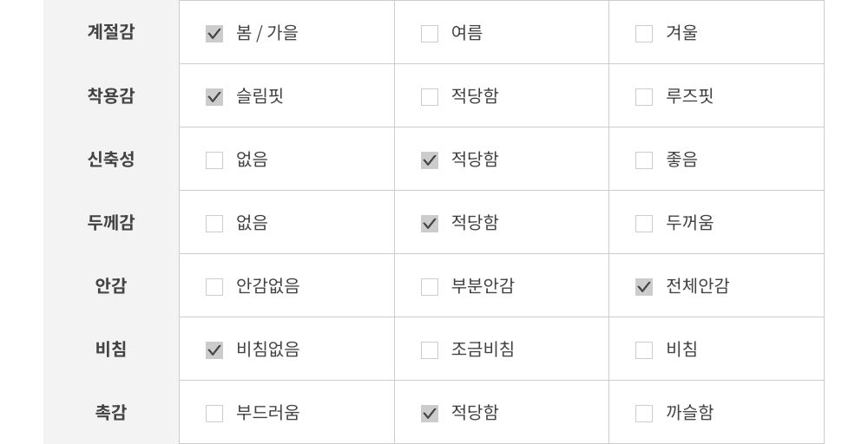
Task: Click the 촉감 row header label
Action: click(111, 413)
